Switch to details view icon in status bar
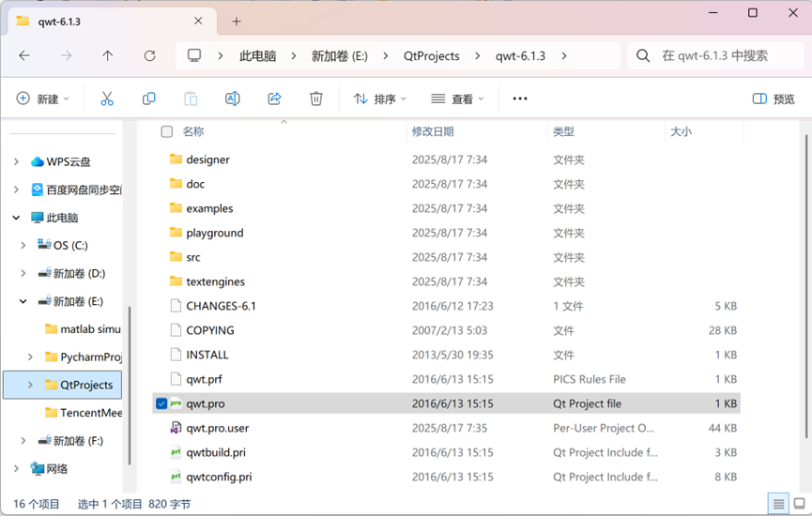Viewport: 812px width, 516px height. coord(778,503)
